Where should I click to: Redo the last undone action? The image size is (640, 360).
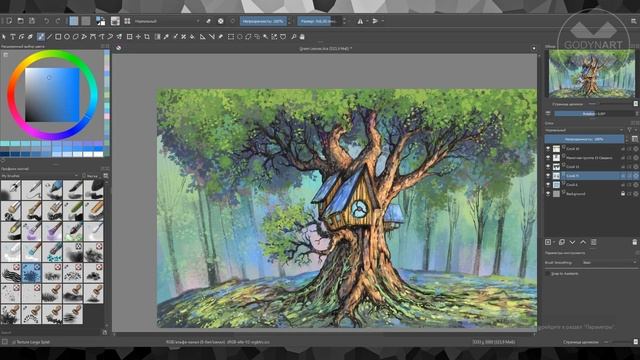(x=58, y=21)
